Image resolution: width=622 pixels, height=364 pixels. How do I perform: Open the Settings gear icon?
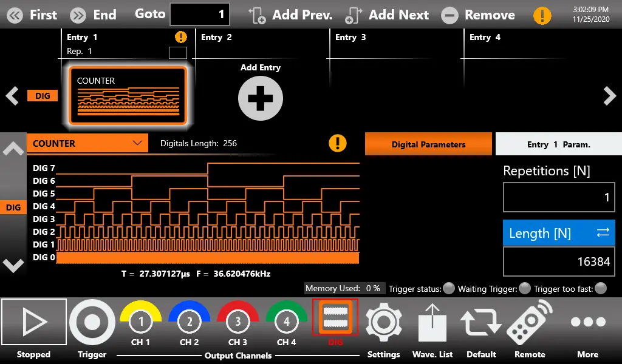click(383, 322)
